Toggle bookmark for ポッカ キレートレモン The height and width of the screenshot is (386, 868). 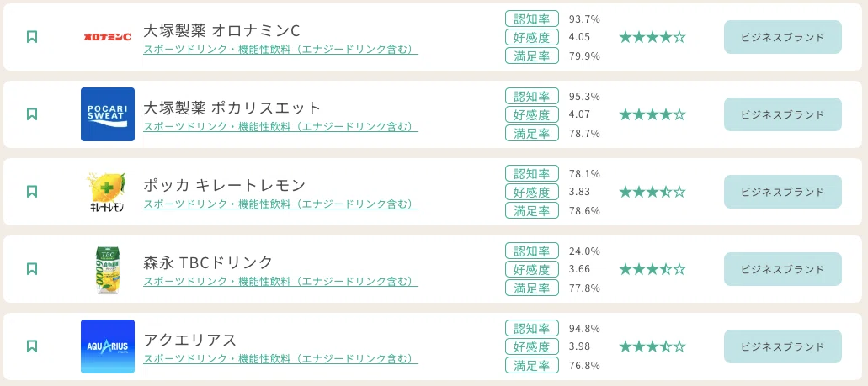pos(32,192)
